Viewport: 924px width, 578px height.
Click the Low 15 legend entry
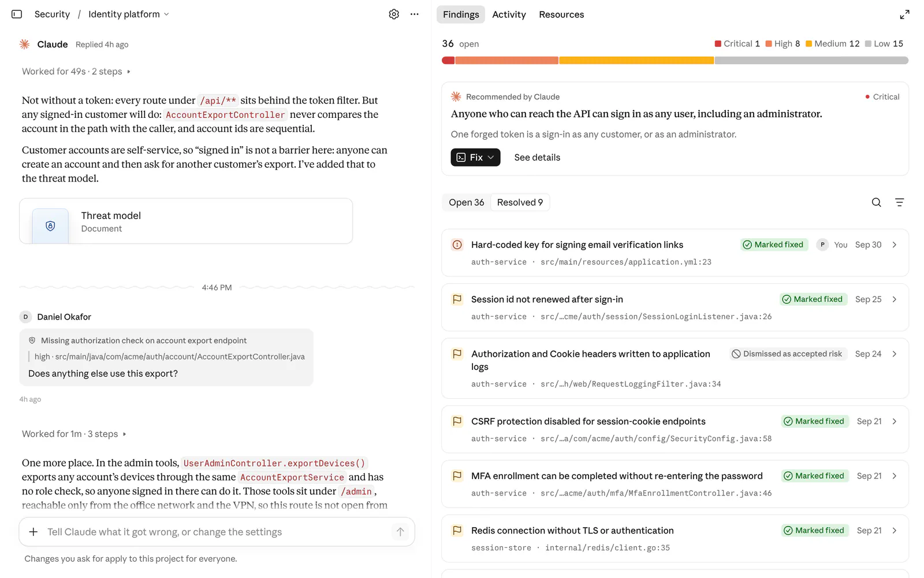click(884, 43)
